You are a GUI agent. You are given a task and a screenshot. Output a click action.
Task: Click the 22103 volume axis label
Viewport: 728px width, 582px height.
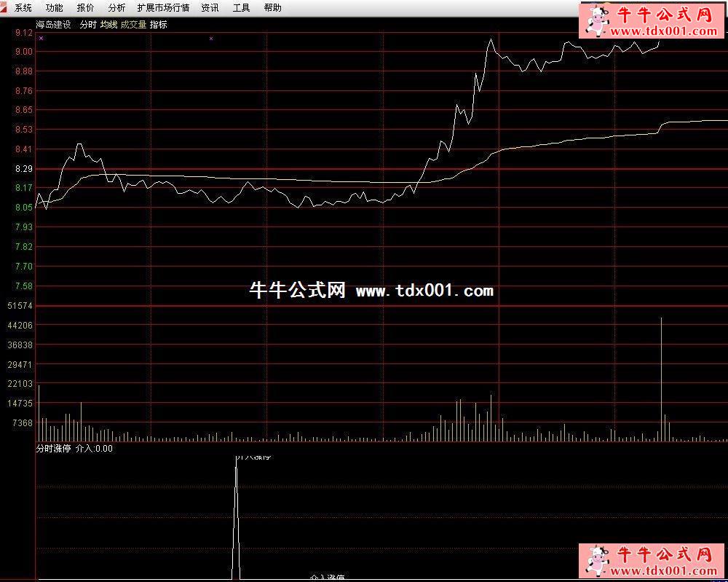click(20, 384)
